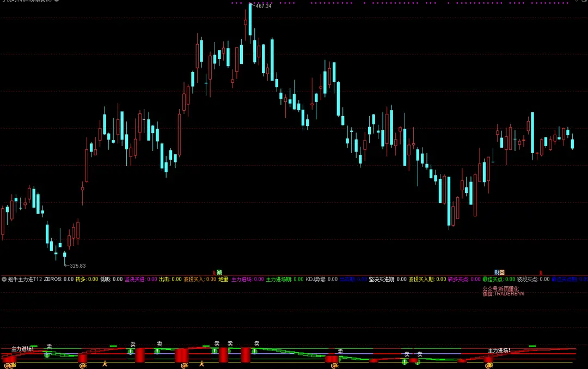Click the latest 主力进场! signal label
The image size is (588, 369).
tap(499, 350)
